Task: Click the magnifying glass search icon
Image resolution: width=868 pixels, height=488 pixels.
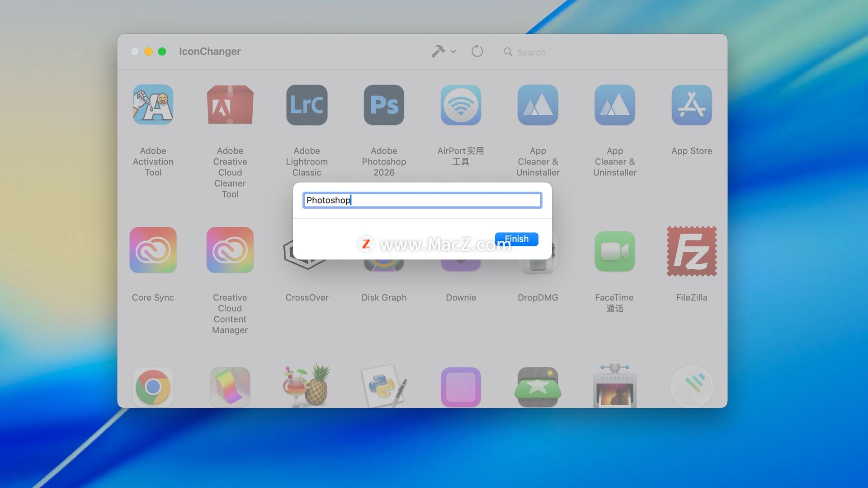Action: [x=508, y=52]
